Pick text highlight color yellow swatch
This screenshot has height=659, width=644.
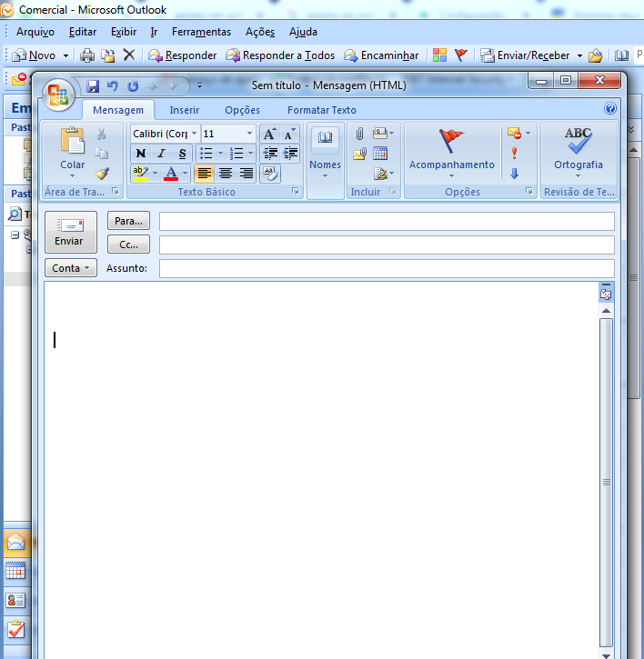[140, 173]
